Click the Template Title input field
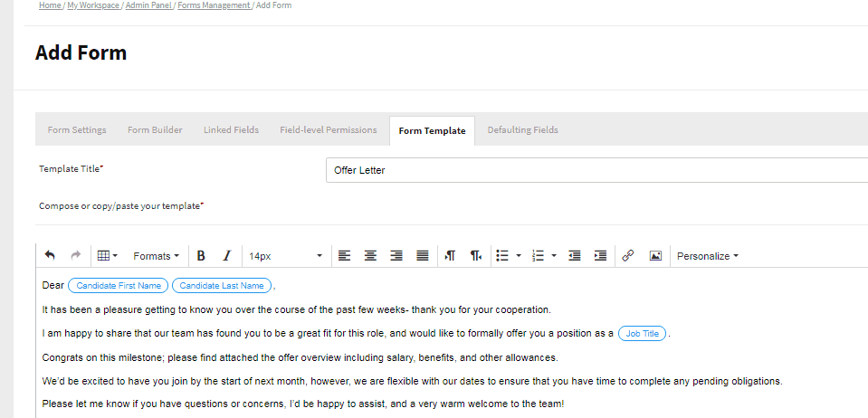868x418 pixels. tap(596, 170)
